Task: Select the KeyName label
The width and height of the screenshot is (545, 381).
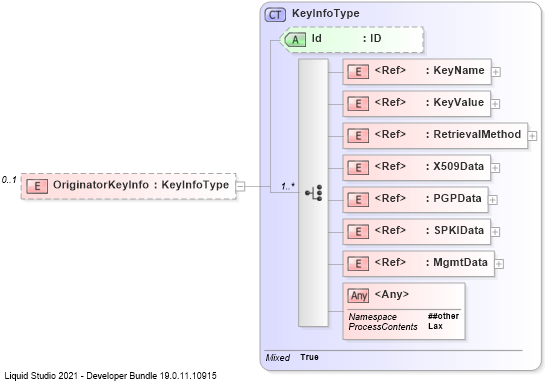Action: coord(459,70)
